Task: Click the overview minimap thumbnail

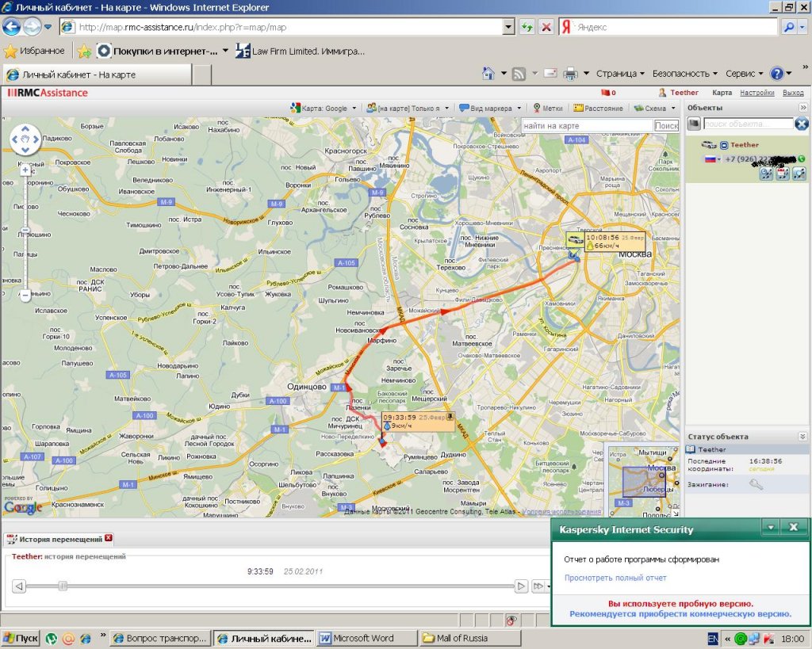Action: [642, 481]
